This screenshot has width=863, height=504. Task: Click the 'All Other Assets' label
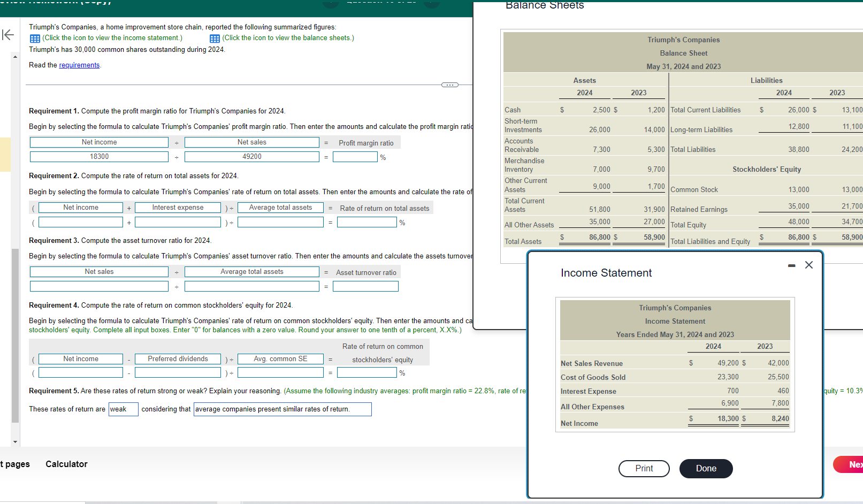[529, 225]
